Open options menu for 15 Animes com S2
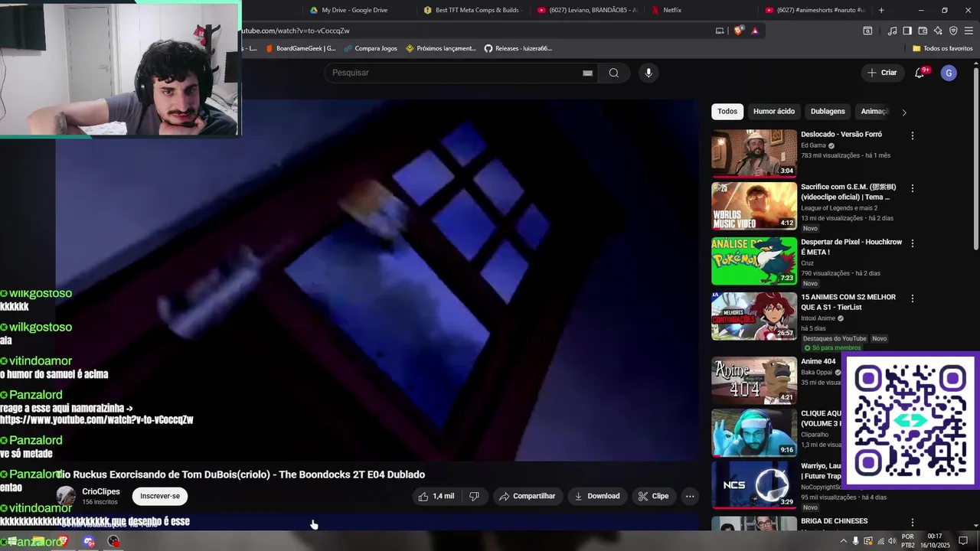 click(912, 298)
